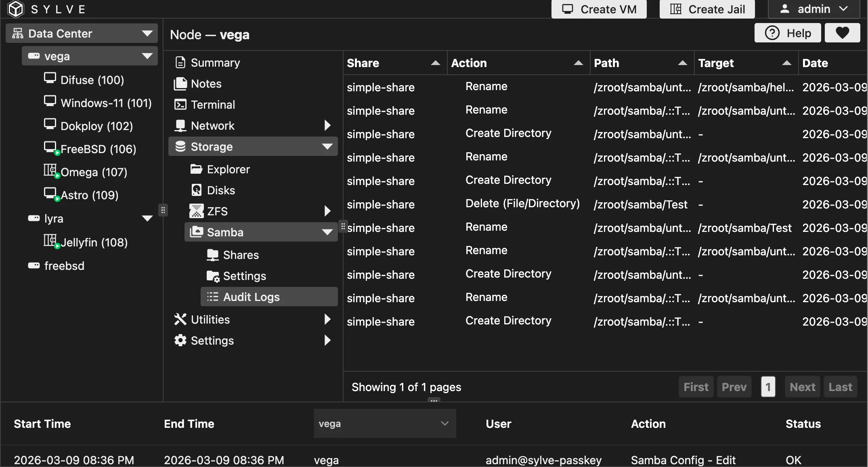Screen dimensions: 868x467
Task: Open the Explorer folder icon
Action: pos(196,169)
